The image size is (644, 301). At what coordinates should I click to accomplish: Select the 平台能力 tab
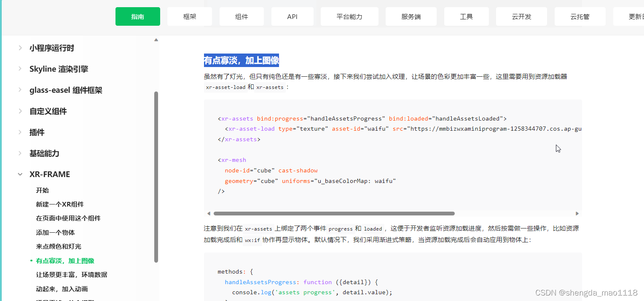(349, 16)
